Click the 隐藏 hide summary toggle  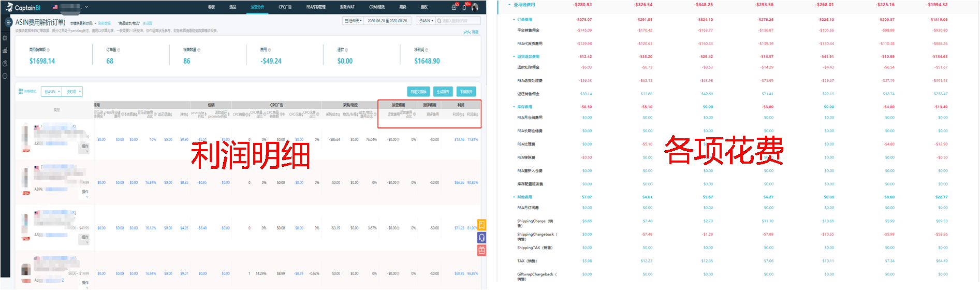[471, 32]
